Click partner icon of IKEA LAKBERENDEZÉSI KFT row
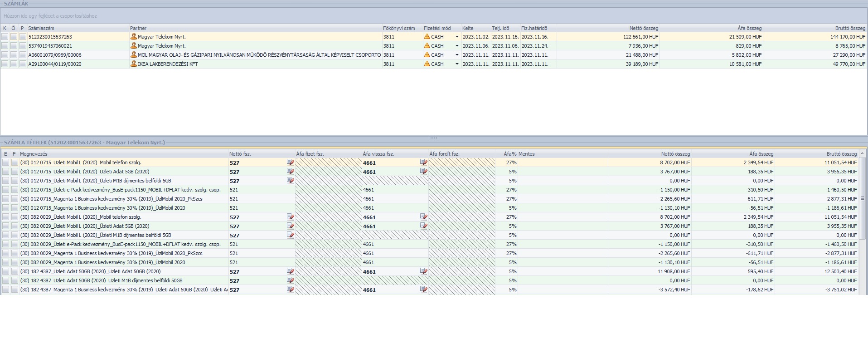The width and height of the screenshot is (868, 359). [133, 64]
